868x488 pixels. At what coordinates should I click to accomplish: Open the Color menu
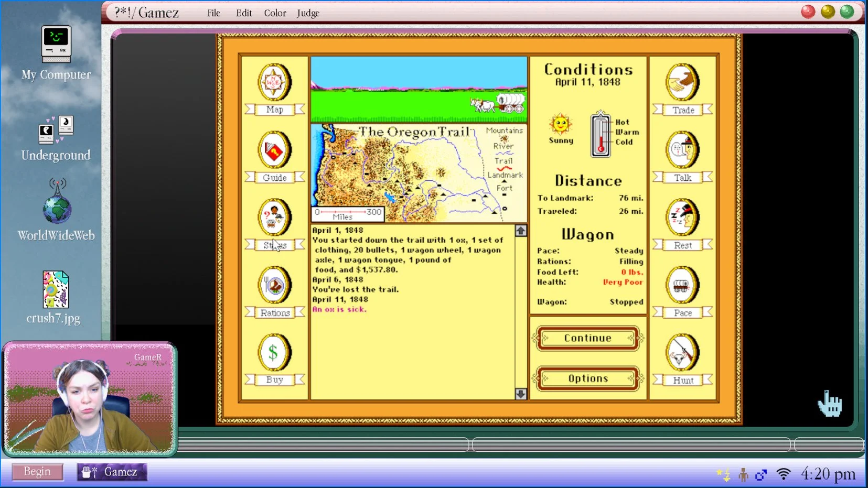(275, 13)
